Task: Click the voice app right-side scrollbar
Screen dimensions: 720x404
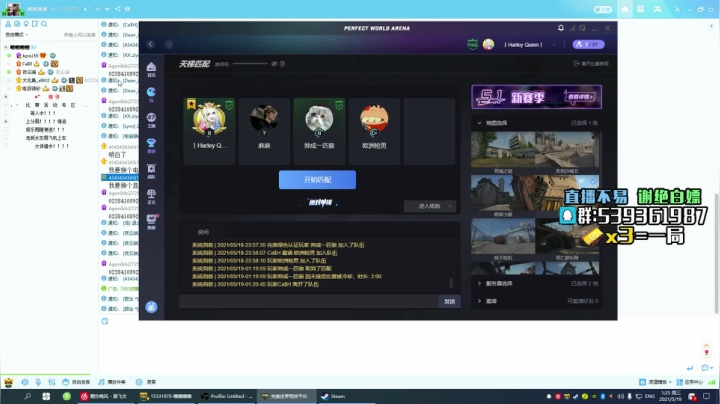Action: tap(716, 253)
